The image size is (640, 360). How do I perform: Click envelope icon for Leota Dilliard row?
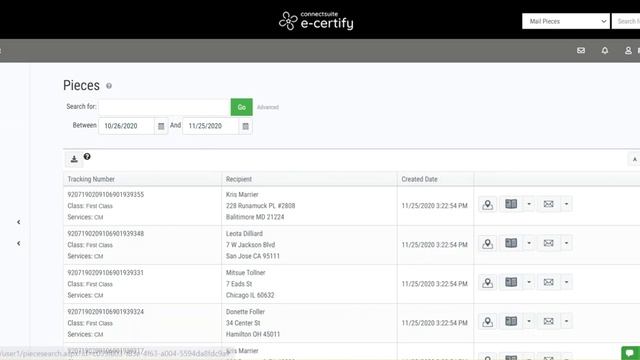[549, 243]
